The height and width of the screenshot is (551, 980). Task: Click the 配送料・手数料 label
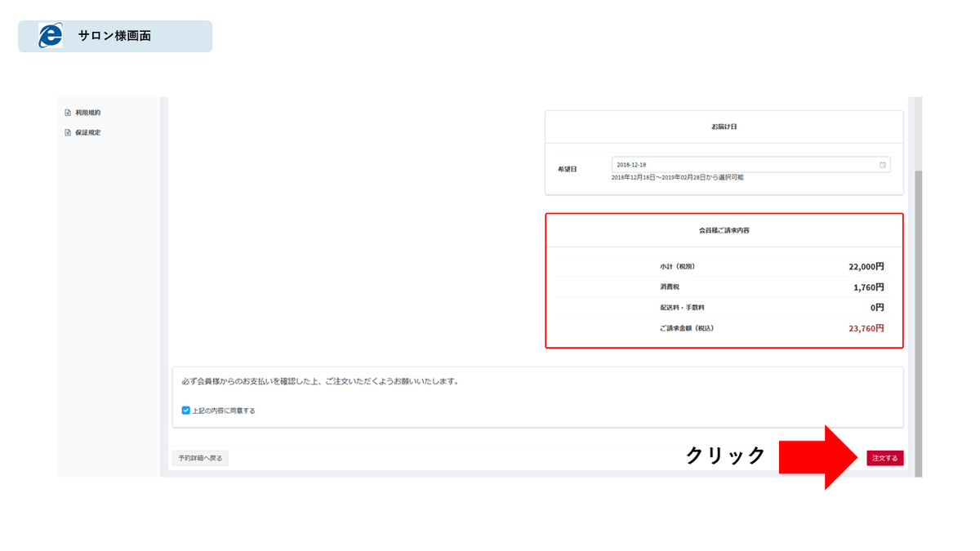click(682, 308)
